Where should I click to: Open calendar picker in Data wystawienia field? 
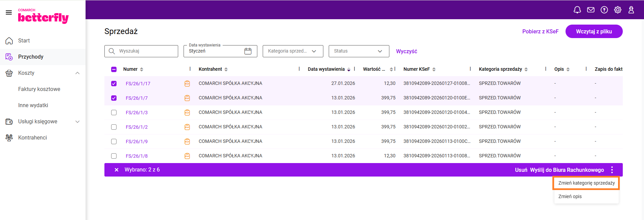click(248, 51)
